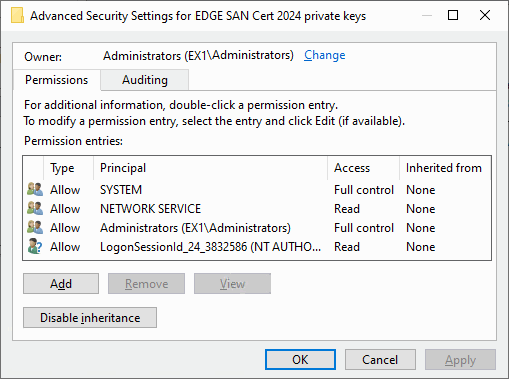Confirm with the OK button
This screenshot has height=379, width=509.
pos(300,360)
